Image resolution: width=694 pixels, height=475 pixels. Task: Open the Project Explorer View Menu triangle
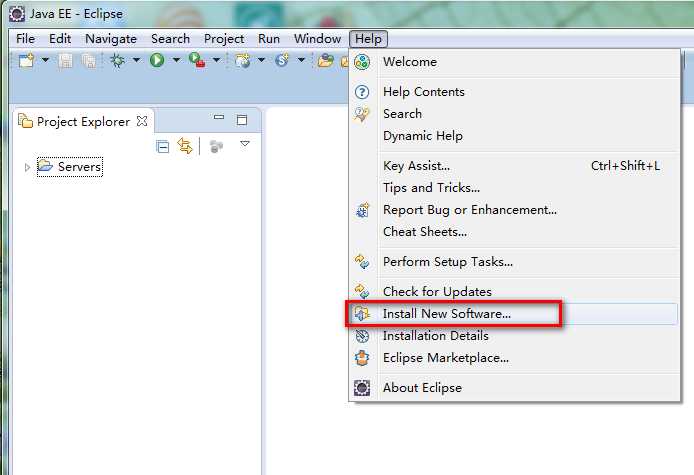tap(245, 144)
